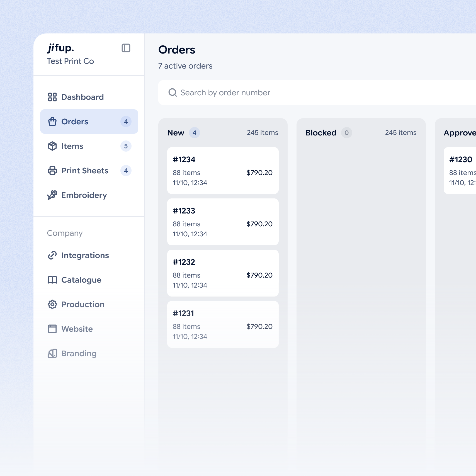Open order #1232 card

click(223, 273)
